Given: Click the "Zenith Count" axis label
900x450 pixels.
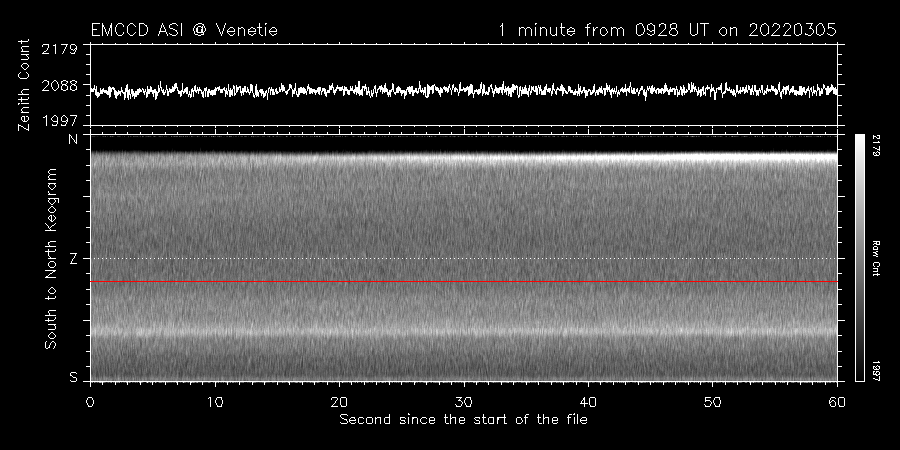Looking at the screenshot, I should 24,85.
